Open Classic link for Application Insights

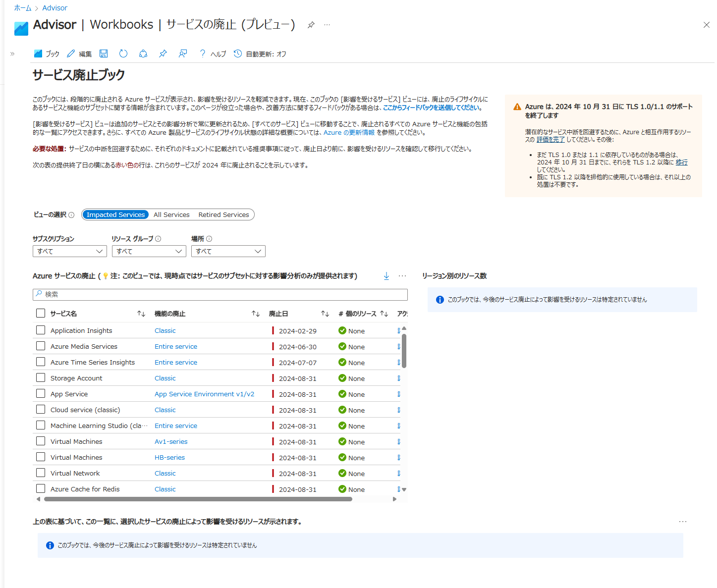[x=165, y=330]
